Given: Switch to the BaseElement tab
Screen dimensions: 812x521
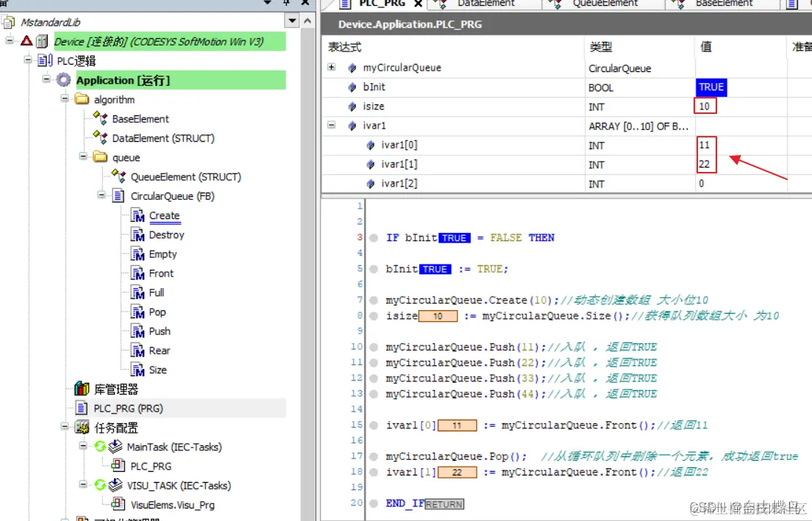Looking at the screenshot, I should coord(724,4).
